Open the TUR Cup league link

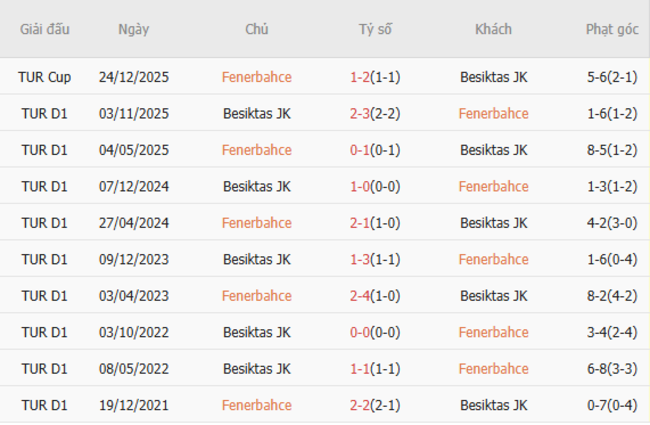pyautogui.click(x=45, y=76)
